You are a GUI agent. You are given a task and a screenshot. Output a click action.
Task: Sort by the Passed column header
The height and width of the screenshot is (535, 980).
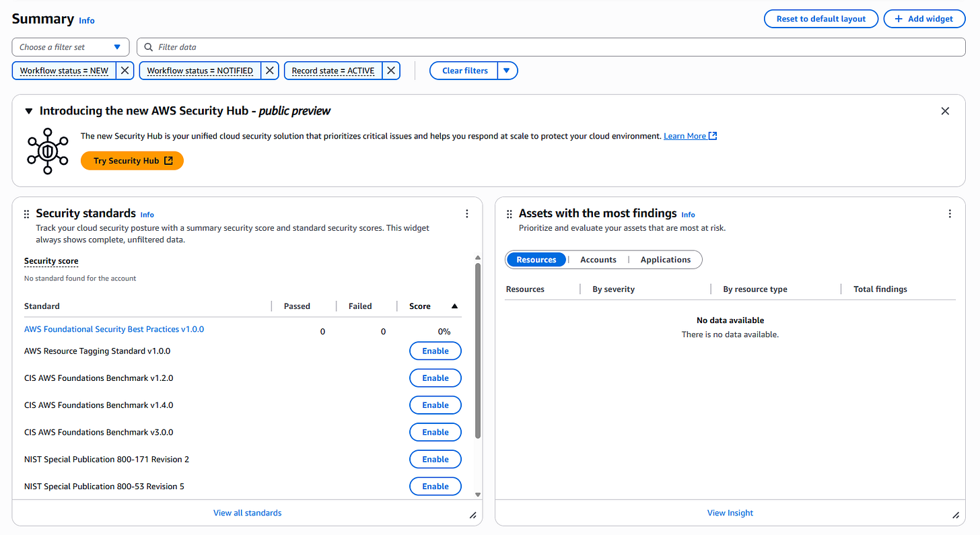[297, 306]
